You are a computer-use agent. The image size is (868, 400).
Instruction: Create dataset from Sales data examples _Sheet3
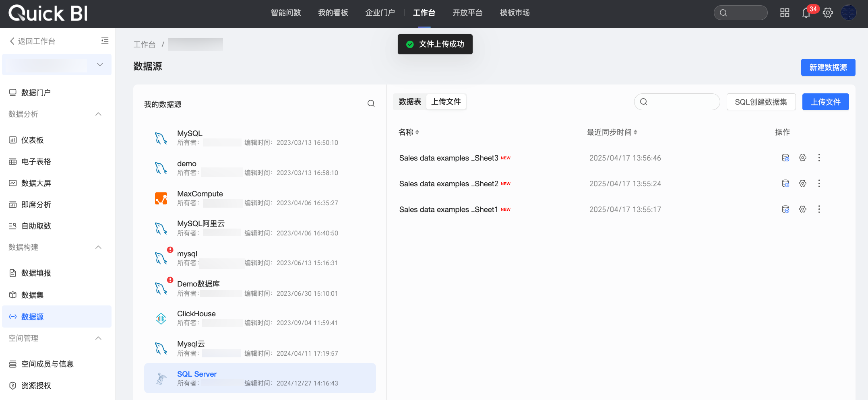coord(785,158)
